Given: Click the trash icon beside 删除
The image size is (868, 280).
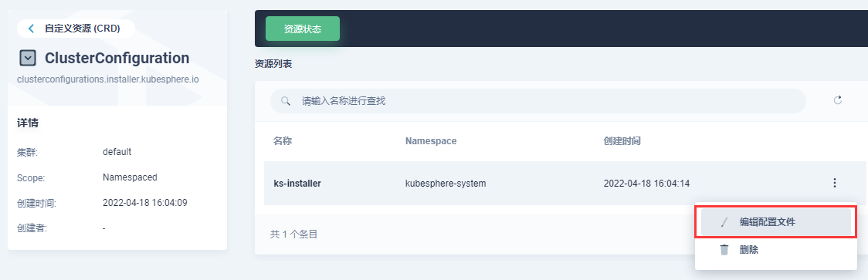Looking at the screenshot, I should pyautogui.click(x=724, y=250).
